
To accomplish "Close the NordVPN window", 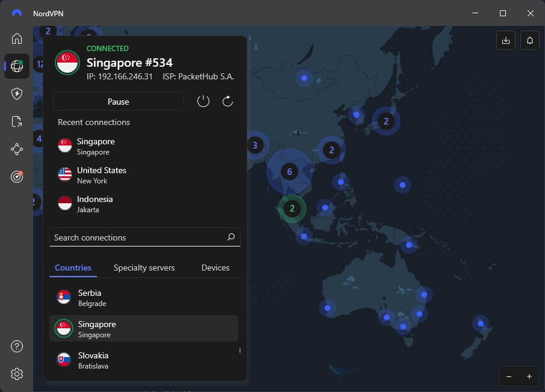I will coord(530,13).
